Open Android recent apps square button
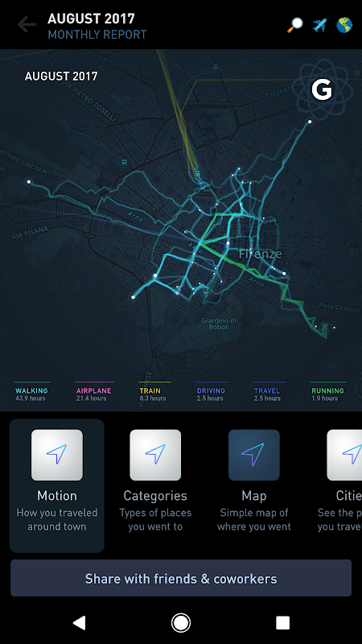Image resolution: width=362 pixels, height=644 pixels. [283, 622]
